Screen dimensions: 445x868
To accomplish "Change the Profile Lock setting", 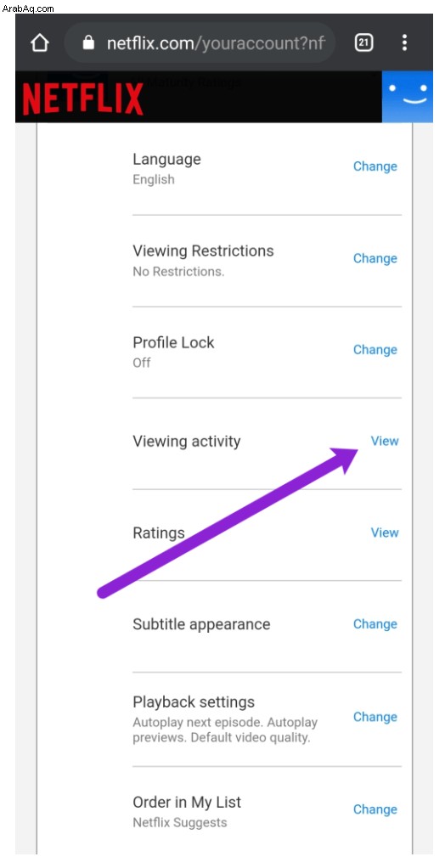I will pyautogui.click(x=375, y=350).
